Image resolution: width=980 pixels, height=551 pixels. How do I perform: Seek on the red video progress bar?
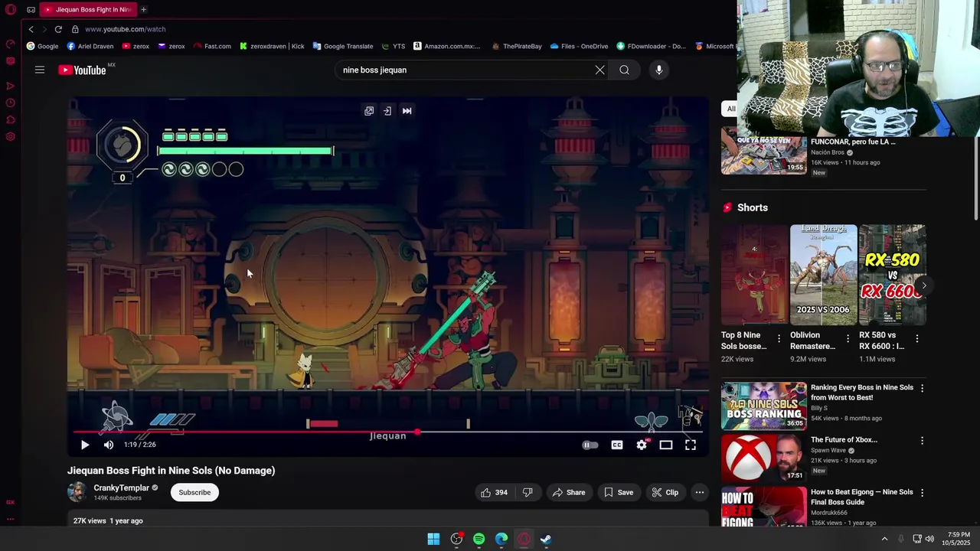[388, 432]
